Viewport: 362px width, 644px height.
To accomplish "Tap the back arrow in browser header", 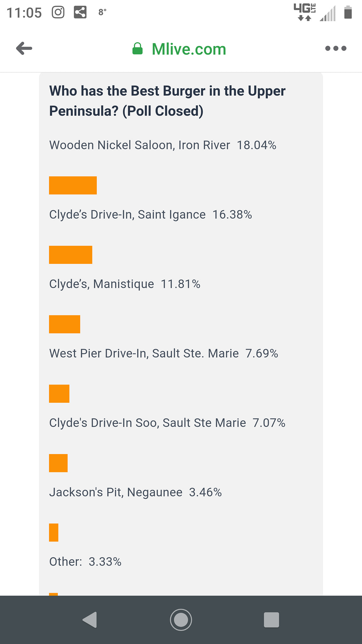I will 24,48.
